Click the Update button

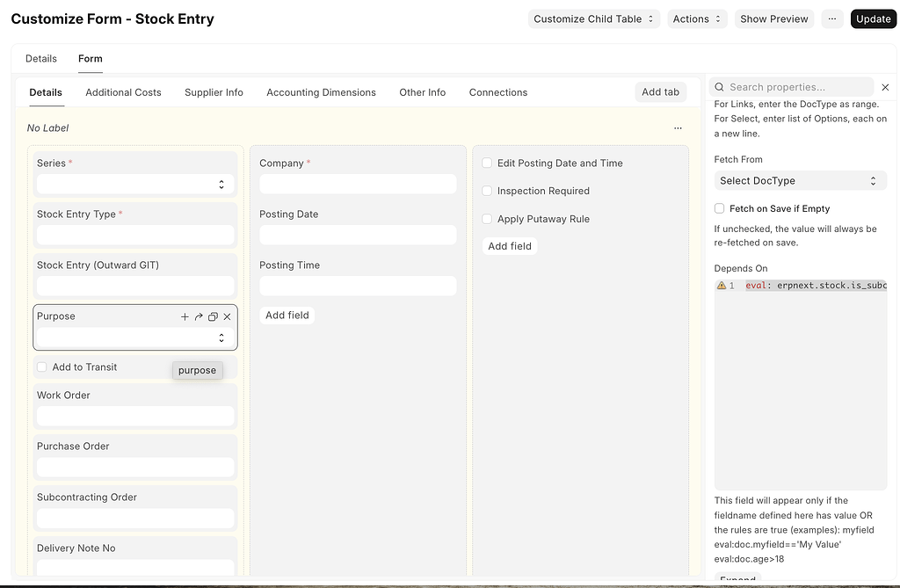[x=873, y=18]
